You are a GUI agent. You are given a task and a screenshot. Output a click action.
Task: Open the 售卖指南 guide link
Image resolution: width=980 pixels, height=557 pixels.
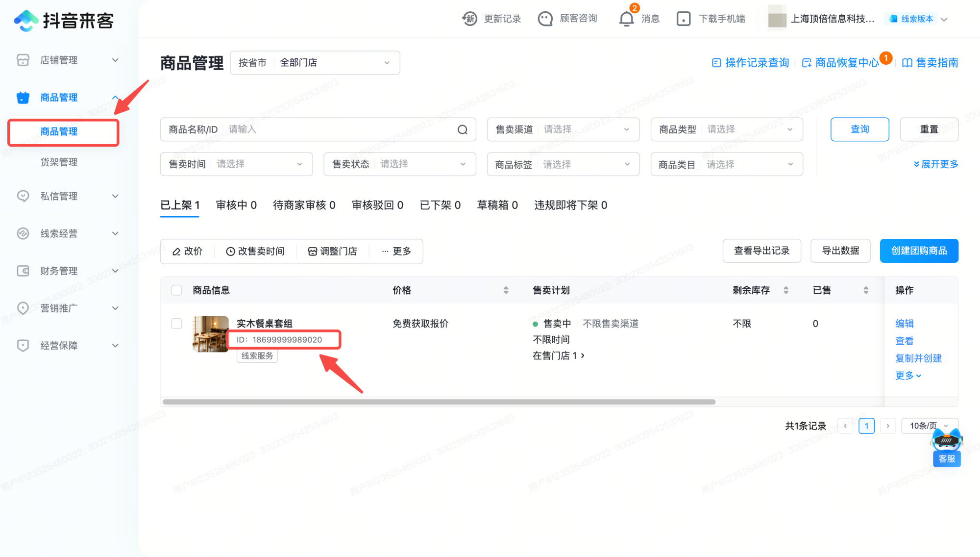click(x=930, y=63)
